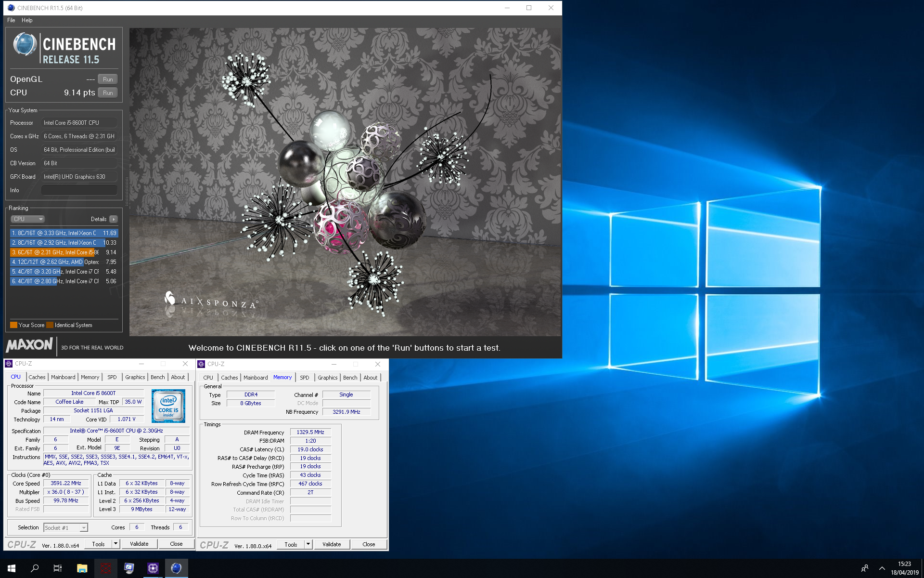Switch to Caches tab in left CPU-Z
The image size is (924, 578).
37,377
